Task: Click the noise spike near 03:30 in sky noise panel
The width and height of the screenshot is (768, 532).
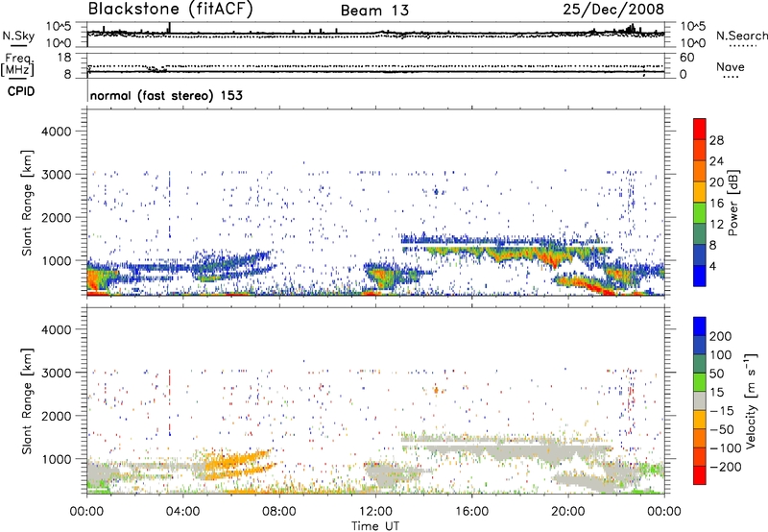Action: point(170,28)
